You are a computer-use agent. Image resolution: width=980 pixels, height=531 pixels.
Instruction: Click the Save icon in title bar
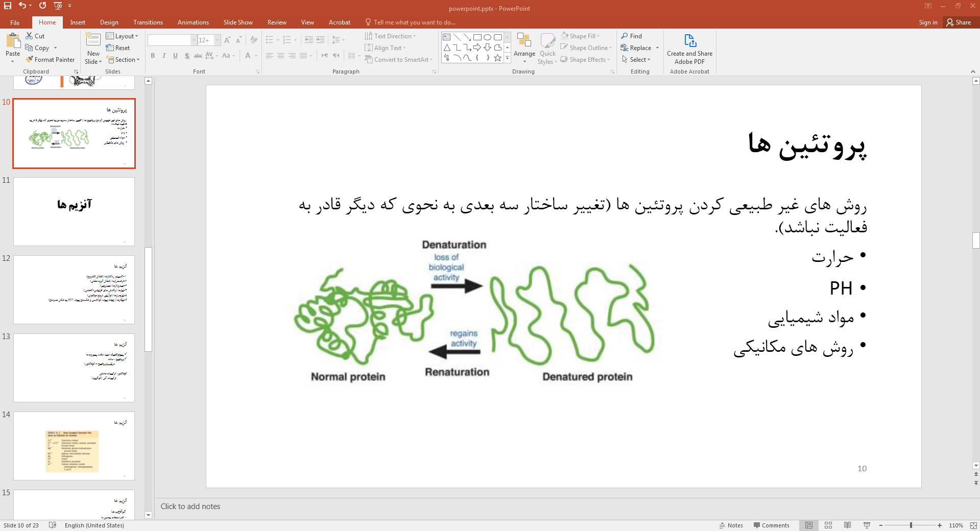[x=8, y=6]
